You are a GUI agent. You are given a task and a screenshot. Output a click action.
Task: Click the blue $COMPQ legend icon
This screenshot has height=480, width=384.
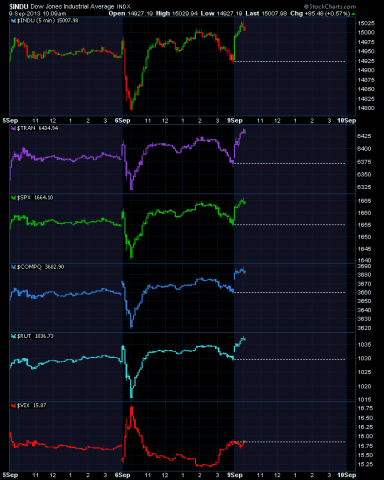tap(13, 267)
